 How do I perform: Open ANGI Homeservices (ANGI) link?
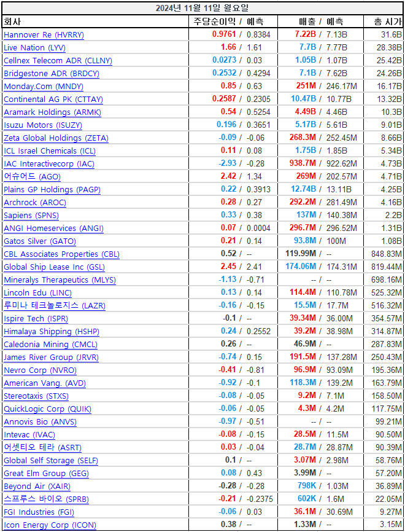(x=53, y=228)
